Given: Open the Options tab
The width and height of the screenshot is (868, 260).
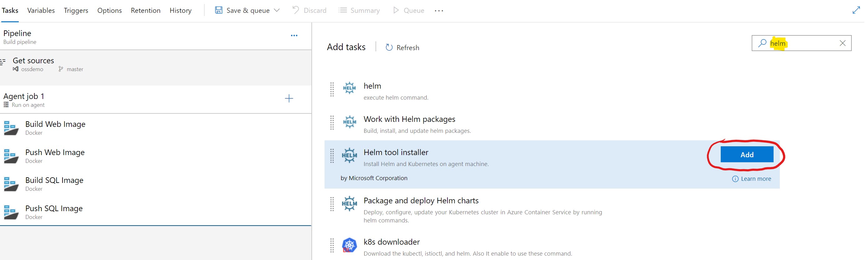Looking at the screenshot, I should click(109, 10).
